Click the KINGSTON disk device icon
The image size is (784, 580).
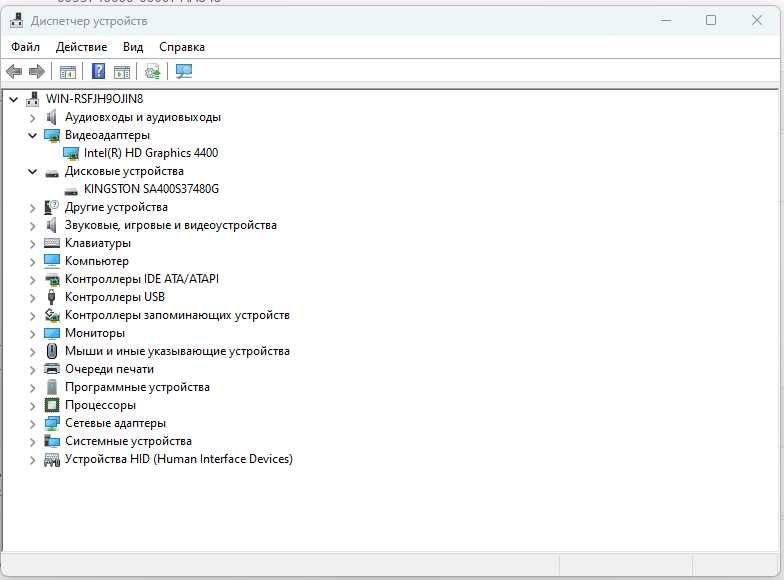[x=71, y=190]
